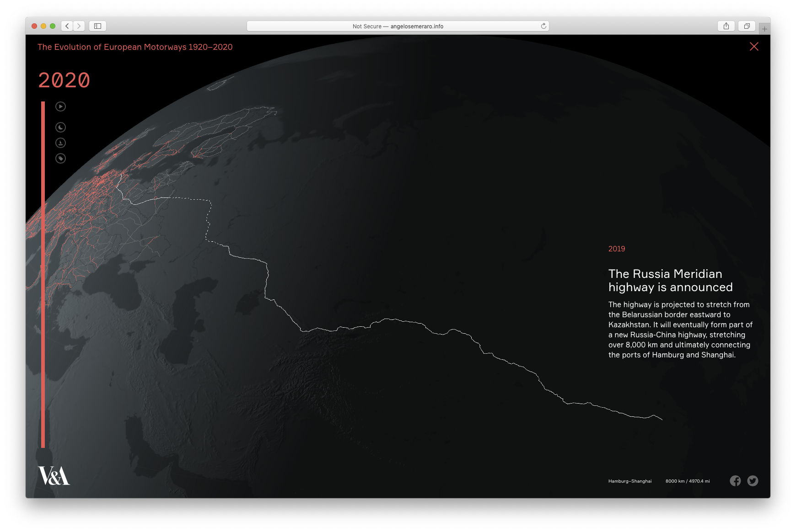Image resolution: width=796 pixels, height=532 pixels.
Task: Click the V&A logo
Action: click(x=54, y=476)
